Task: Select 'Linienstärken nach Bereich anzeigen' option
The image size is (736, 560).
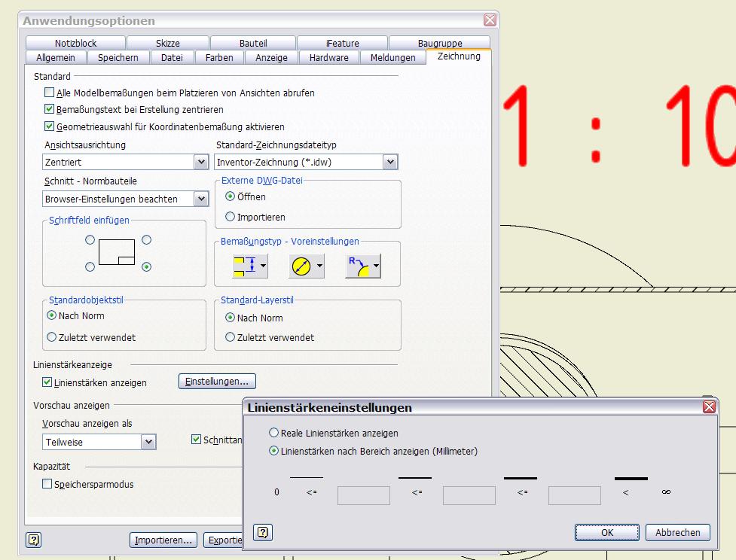Action: [273, 451]
